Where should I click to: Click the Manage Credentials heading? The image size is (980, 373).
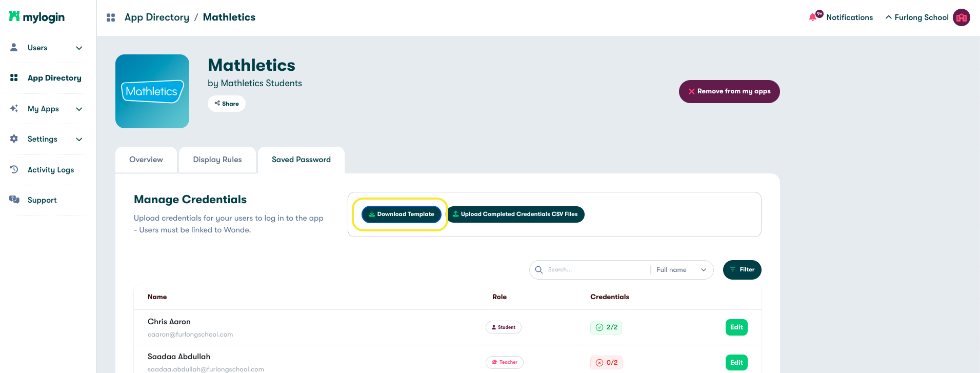pyautogui.click(x=190, y=200)
